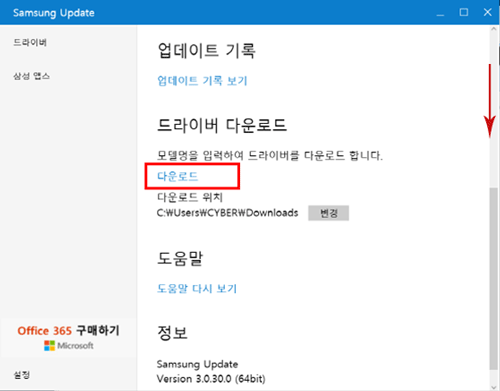Image resolution: width=500 pixels, height=391 pixels.
Task: Click the scrollbar up arrow
Action: point(493,29)
